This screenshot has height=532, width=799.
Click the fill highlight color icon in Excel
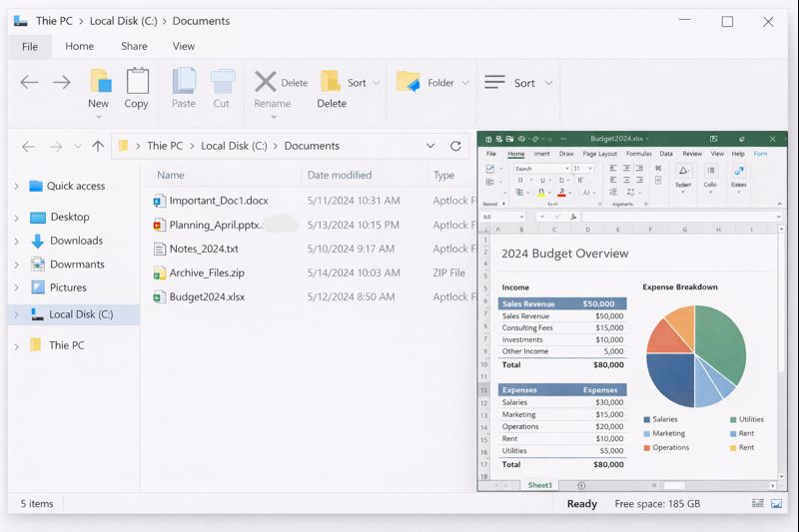[x=540, y=192]
